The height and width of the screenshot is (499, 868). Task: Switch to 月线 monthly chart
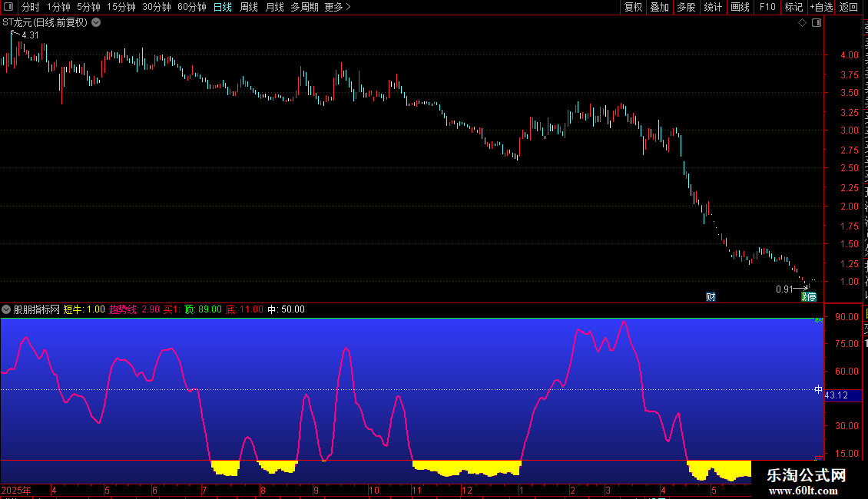[274, 7]
